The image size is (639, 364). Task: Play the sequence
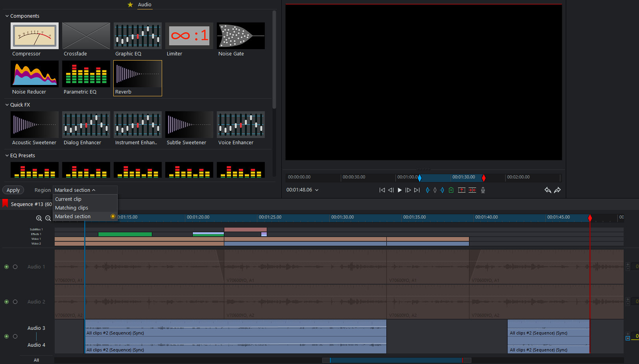(400, 190)
